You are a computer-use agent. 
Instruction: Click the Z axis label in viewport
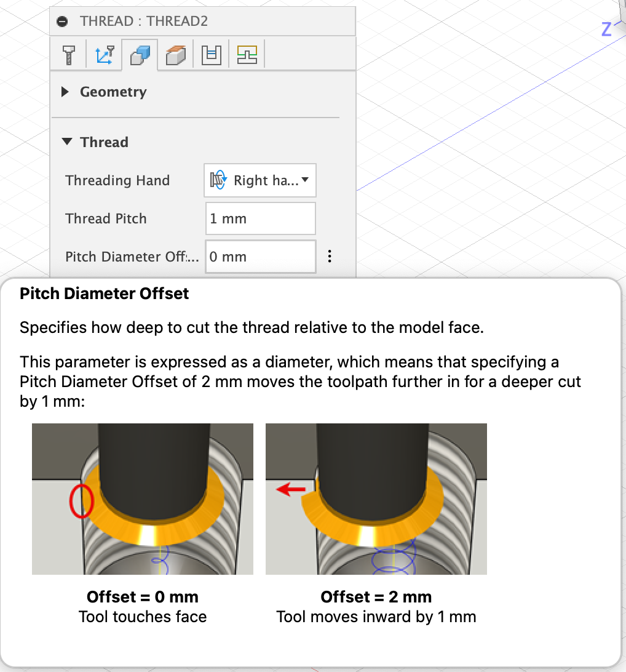coord(606,30)
